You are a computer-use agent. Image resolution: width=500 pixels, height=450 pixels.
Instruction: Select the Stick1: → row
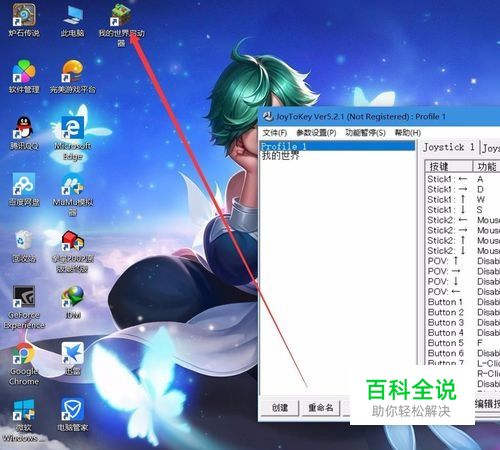point(463,189)
